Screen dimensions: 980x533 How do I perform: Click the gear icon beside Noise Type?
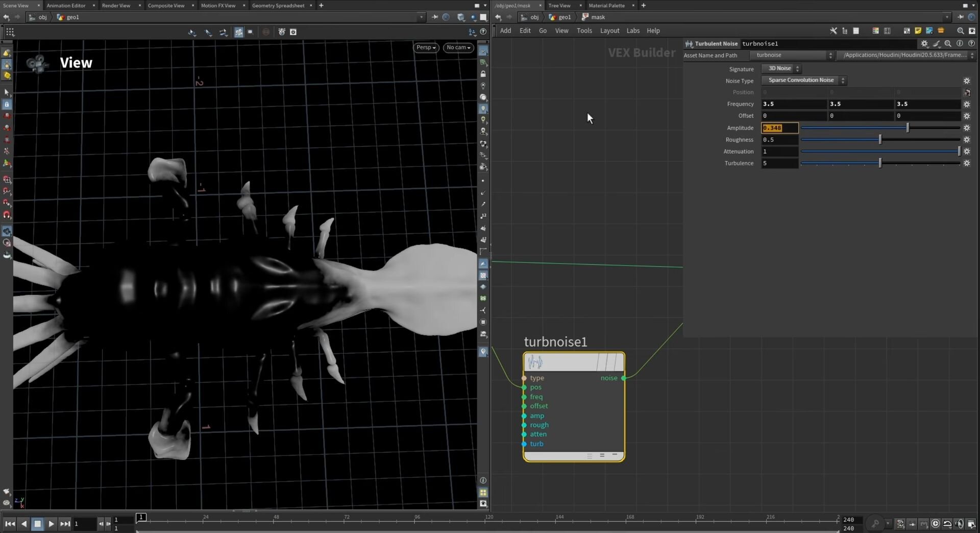point(966,81)
